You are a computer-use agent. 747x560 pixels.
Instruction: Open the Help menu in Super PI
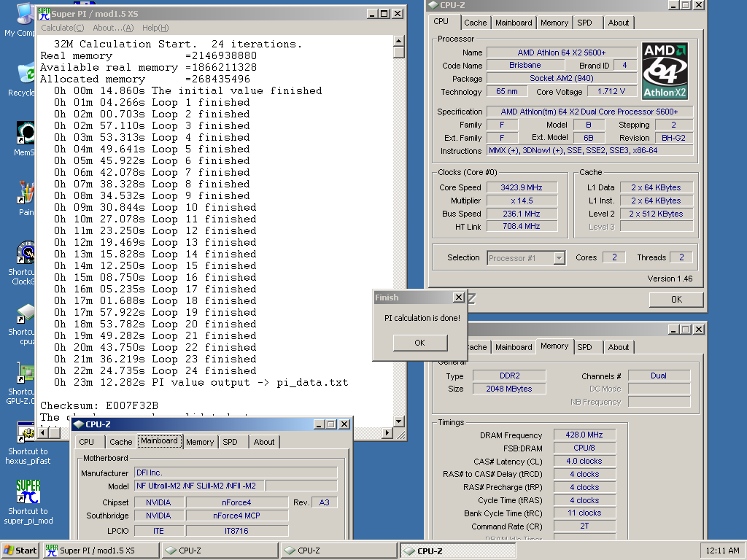(x=155, y=28)
